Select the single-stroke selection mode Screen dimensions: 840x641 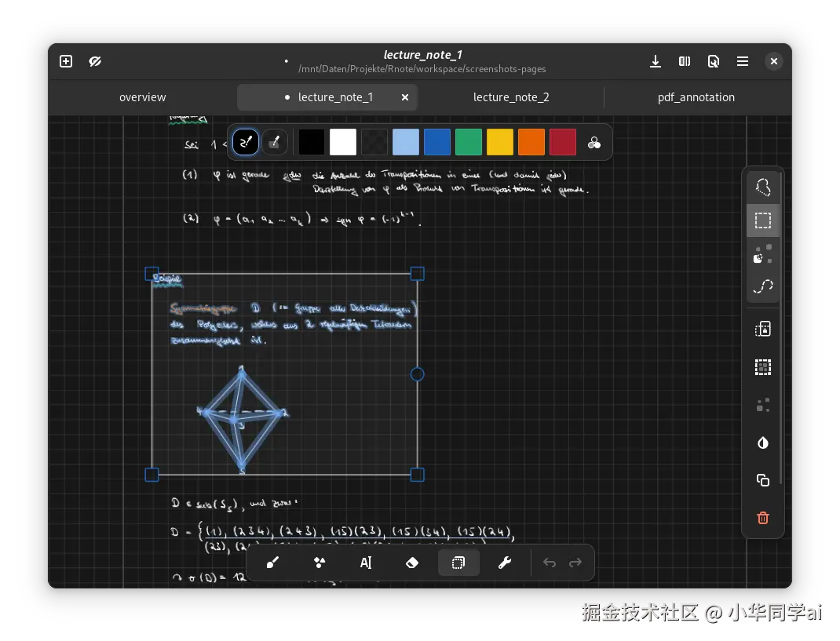(x=763, y=254)
